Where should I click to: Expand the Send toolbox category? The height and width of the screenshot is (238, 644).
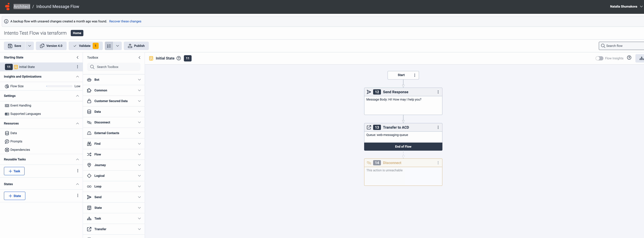114,197
